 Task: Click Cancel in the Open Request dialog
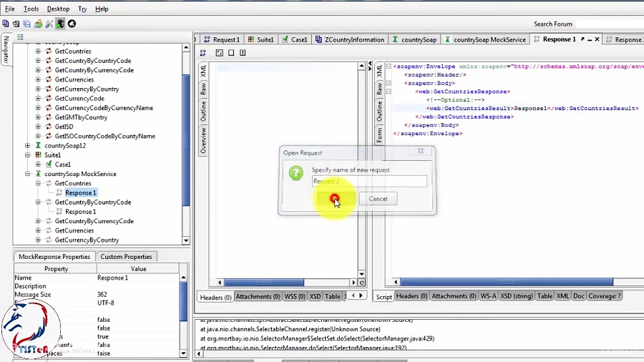click(378, 199)
